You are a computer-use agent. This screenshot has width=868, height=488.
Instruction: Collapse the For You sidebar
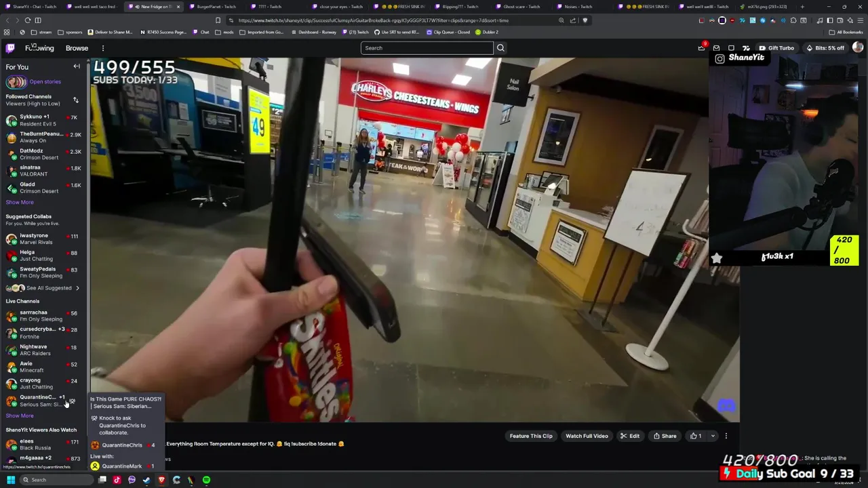[x=77, y=66]
